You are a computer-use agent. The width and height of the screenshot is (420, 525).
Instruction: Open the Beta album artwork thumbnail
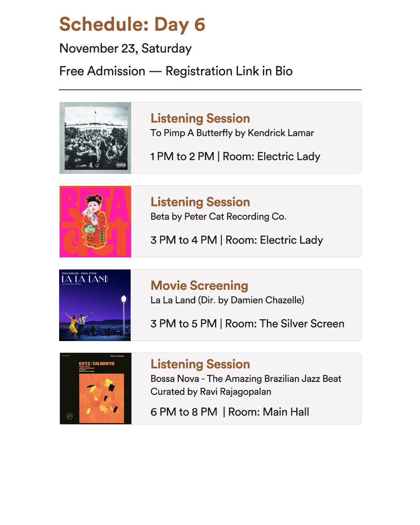point(95,222)
